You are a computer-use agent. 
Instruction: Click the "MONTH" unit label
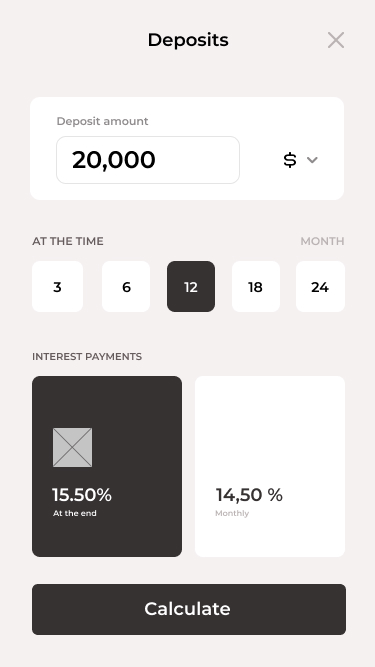322,241
